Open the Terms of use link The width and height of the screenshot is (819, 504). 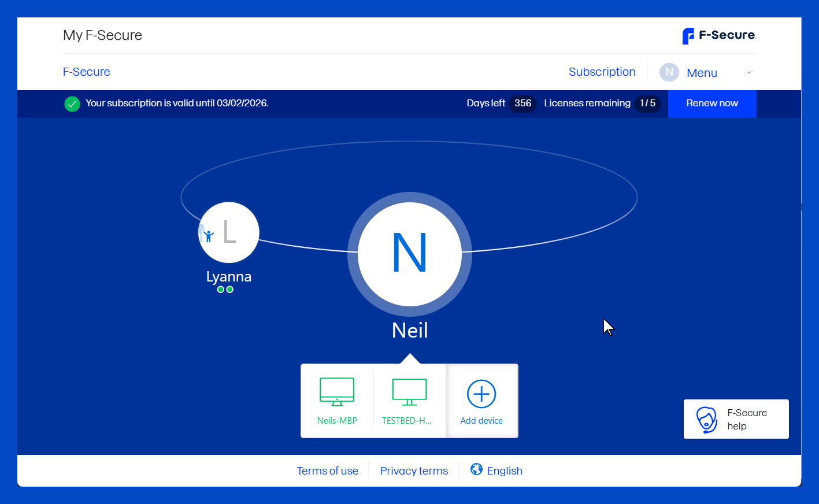point(328,471)
